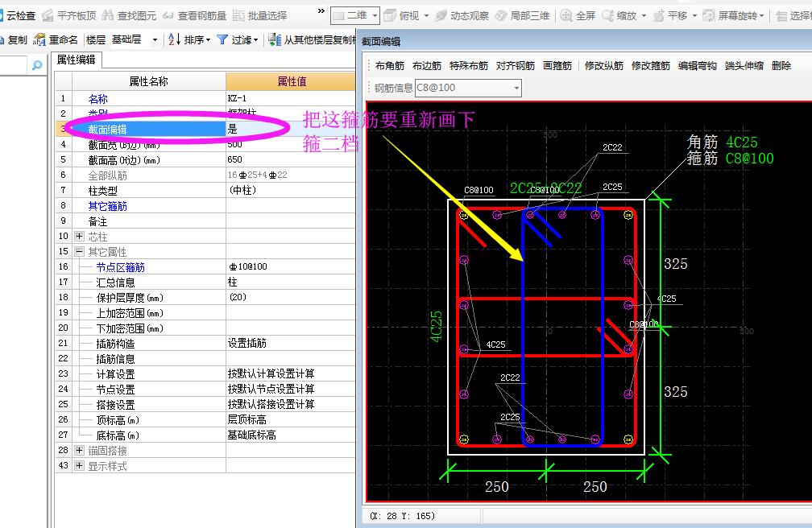The height and width of the screenshot is (528, 812).
Task: Click the 全屏 fullscreen icon
Action: (566, 15)
